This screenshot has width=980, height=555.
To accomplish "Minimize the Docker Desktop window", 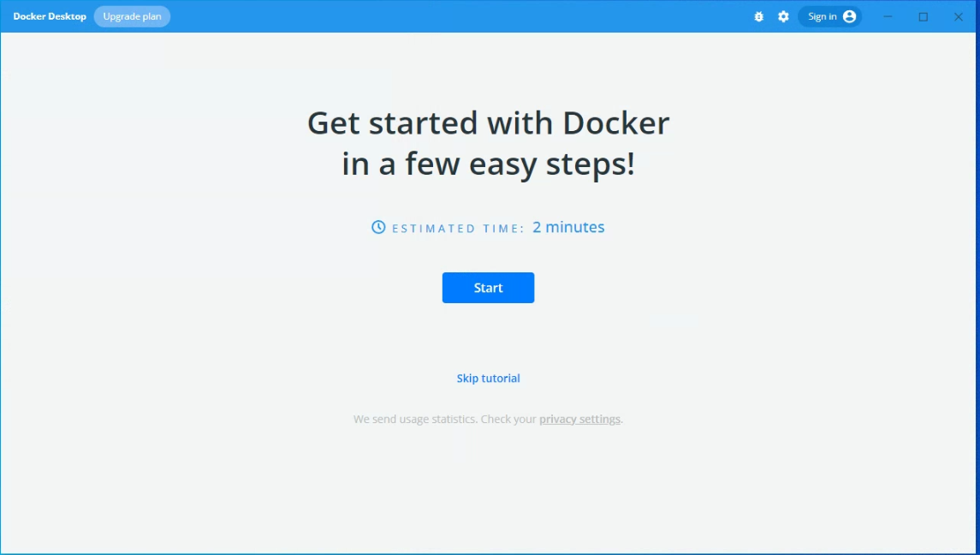I will 888,17.
